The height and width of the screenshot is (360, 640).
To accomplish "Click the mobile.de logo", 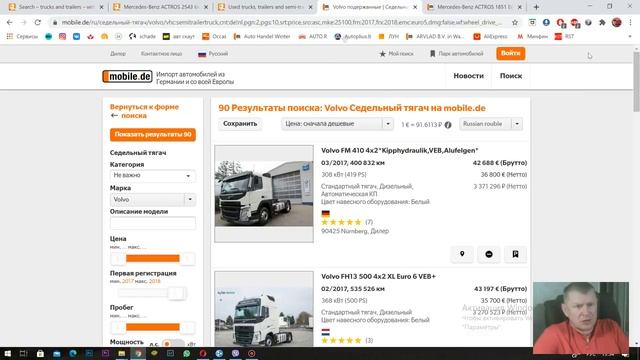I will [127, 76].
